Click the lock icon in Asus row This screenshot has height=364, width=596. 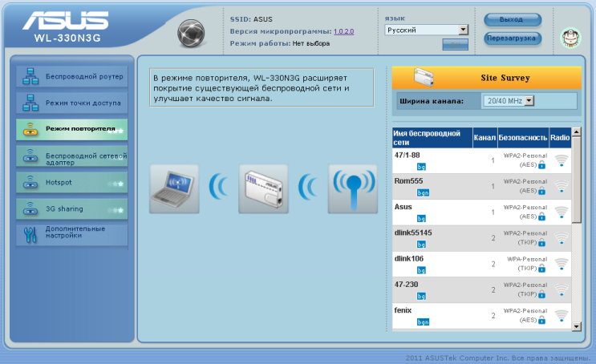click(x=542, y=216)
